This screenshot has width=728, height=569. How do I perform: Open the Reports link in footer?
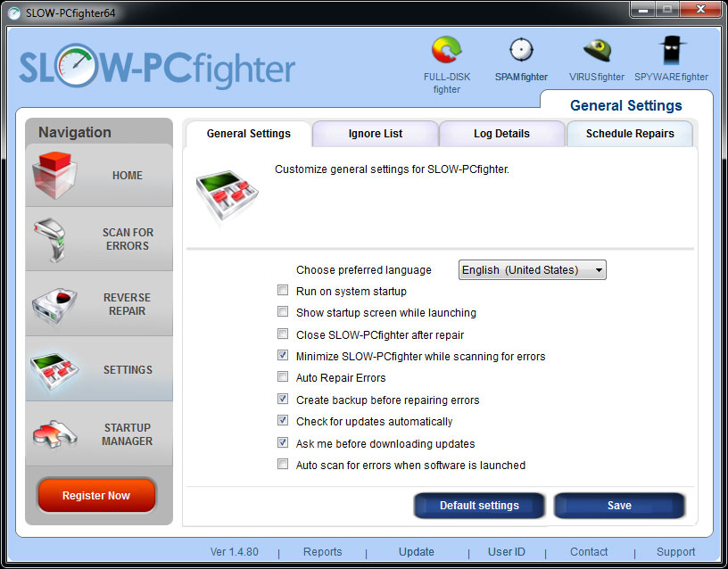tap(322, 552)
